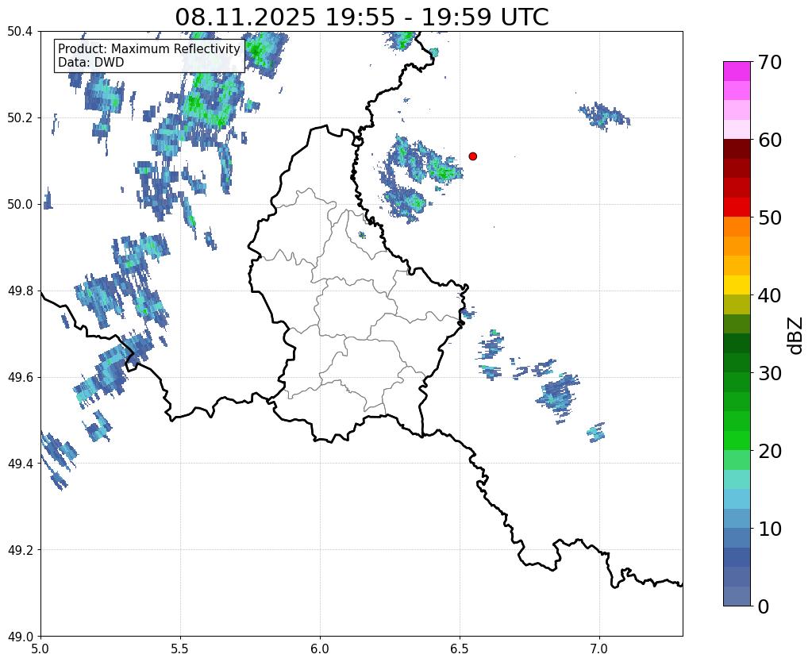
Task: Click the latitude axis label 49.6
Action: (20, 378)
